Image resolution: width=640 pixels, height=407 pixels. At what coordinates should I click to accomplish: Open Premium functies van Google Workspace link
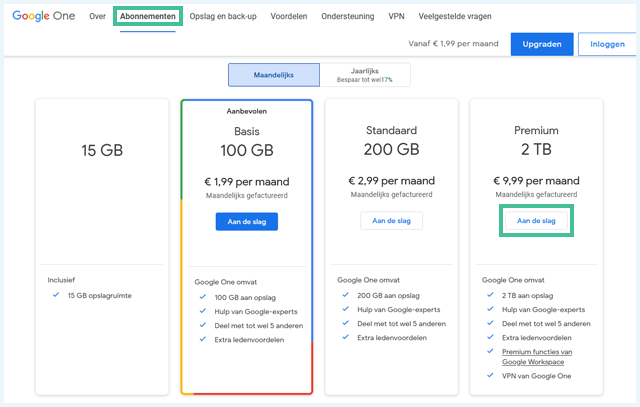click(537, 357)
